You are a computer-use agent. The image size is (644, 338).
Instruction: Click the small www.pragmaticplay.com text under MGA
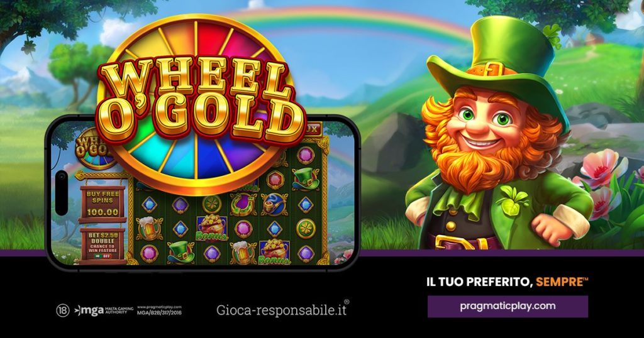coord(159,307)
